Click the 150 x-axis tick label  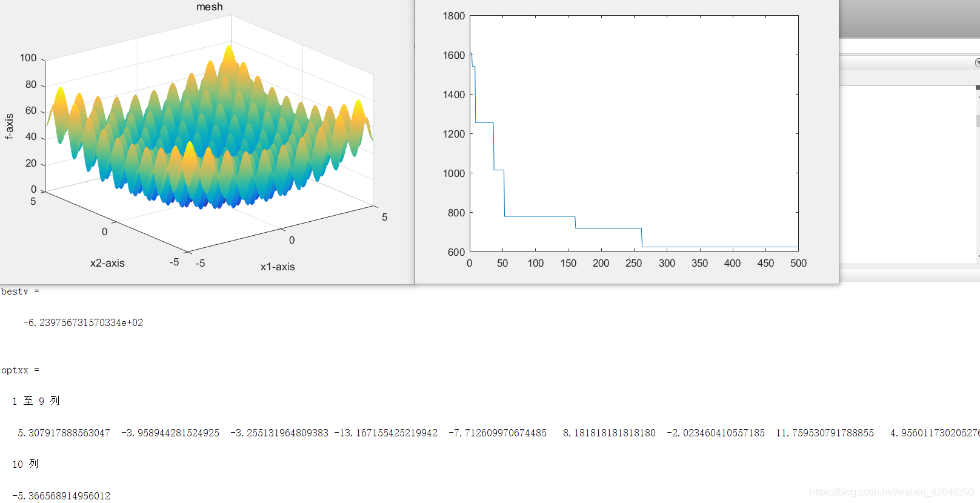tap(568, 263)
